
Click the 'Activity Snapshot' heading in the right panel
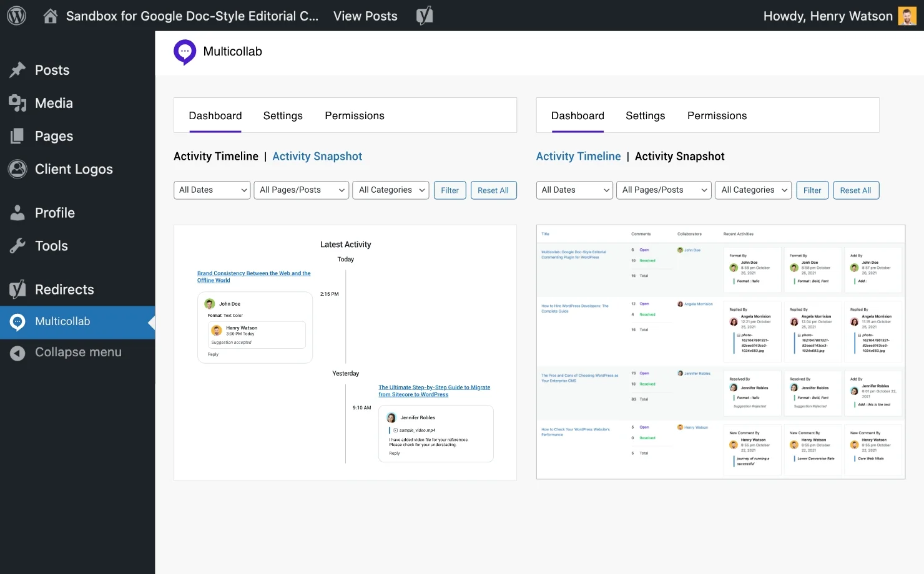click(680, 157)
